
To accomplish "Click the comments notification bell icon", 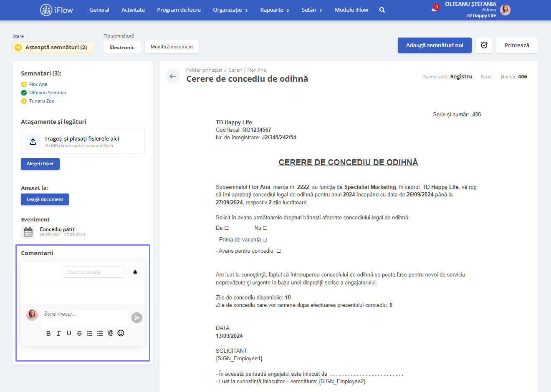I will pyautogui.click(x=135, y=272).
